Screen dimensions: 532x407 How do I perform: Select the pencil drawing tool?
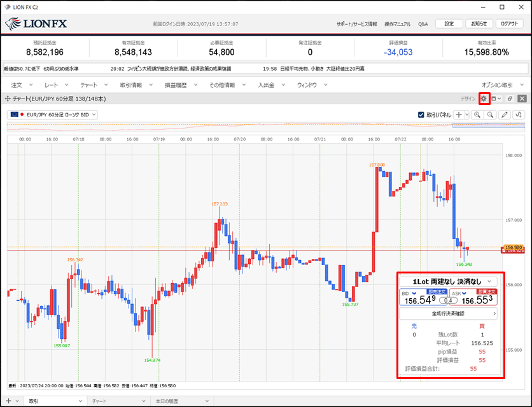point(505,114)
